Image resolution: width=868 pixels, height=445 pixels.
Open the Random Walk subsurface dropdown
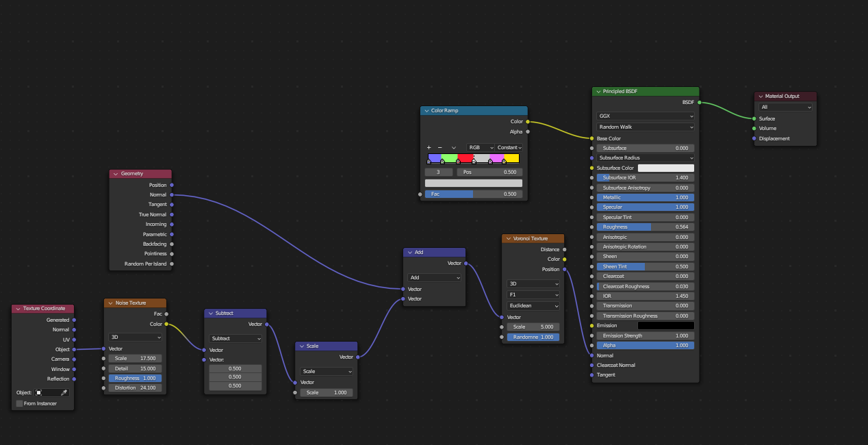pyautogui.click(x=646, y=127)
